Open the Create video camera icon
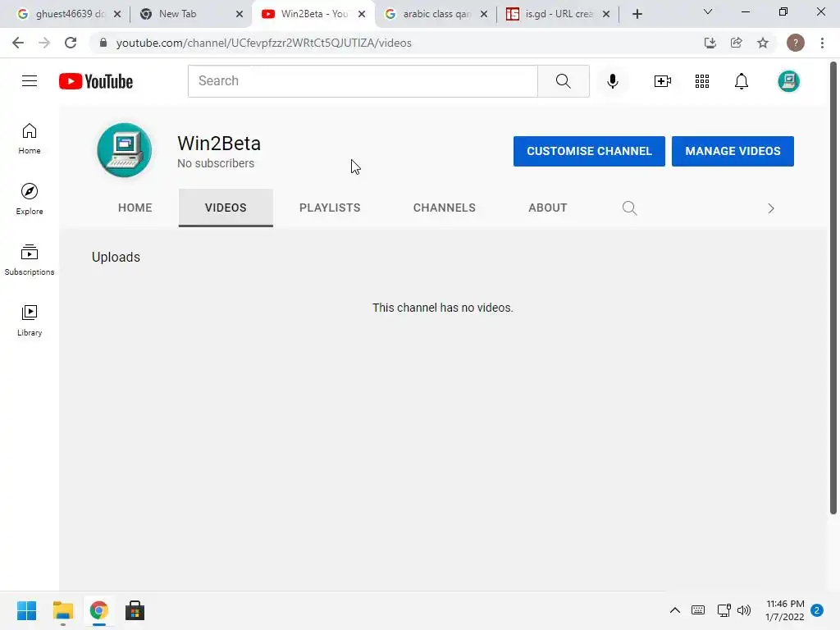This screenshot has width=840, height=630. (663, 81)
